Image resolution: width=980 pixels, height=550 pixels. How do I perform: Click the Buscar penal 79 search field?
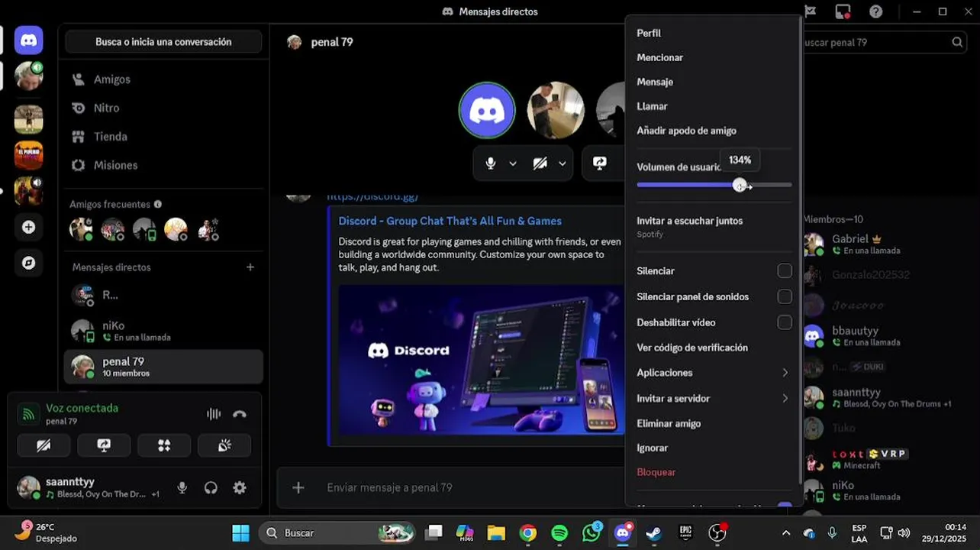[884, 42]
